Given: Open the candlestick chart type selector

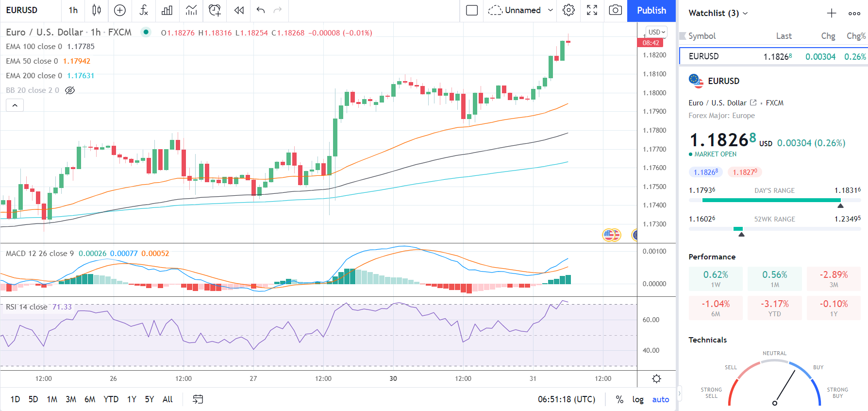Looking at the screenshot, I should 97,10.
